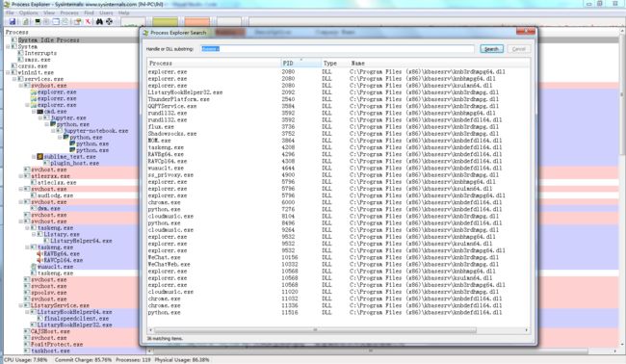Click the Refresh Now toolbar icon

(26, 21)
